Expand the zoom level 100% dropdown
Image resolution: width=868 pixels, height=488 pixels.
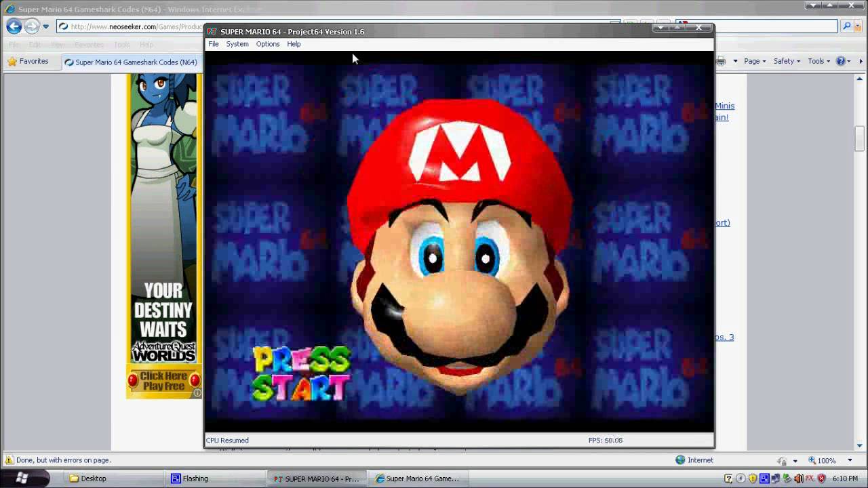pyautogui.click(x=850, y=460)
